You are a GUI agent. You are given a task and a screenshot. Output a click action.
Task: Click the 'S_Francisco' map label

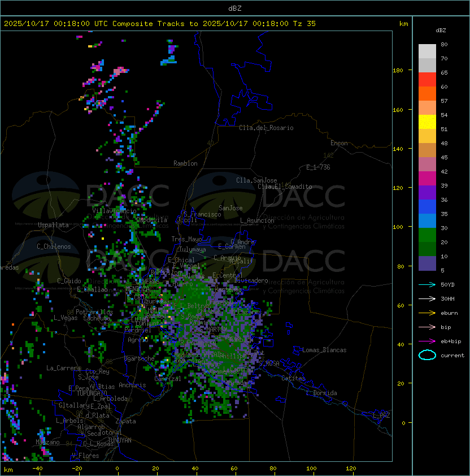pos(202,214)
